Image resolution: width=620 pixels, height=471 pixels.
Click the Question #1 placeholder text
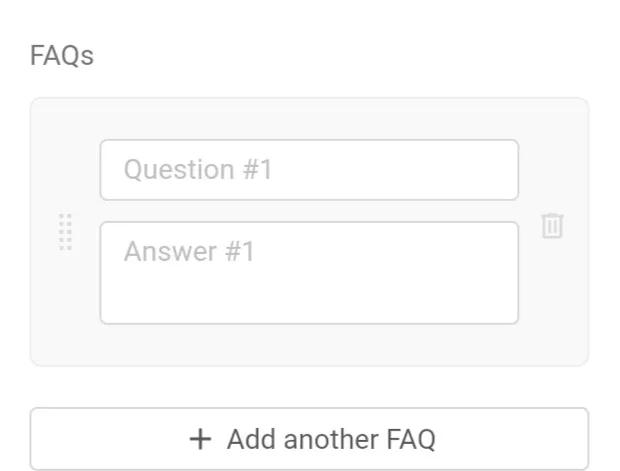198,170
